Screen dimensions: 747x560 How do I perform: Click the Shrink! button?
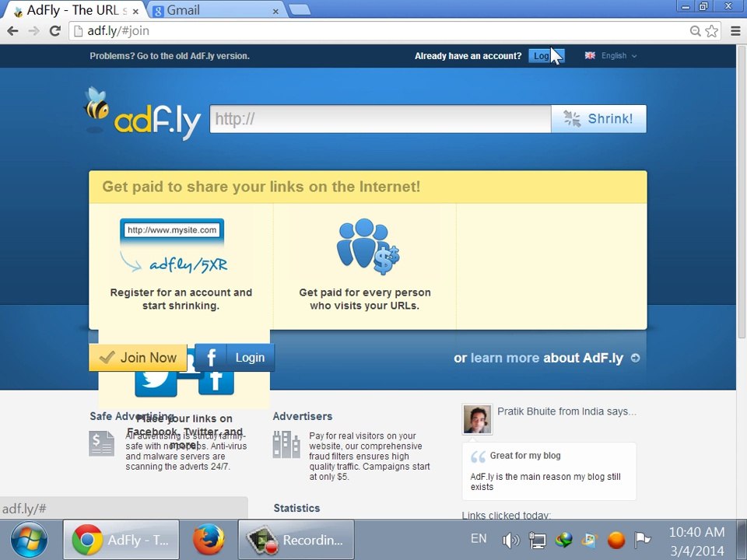click(599, 118)
